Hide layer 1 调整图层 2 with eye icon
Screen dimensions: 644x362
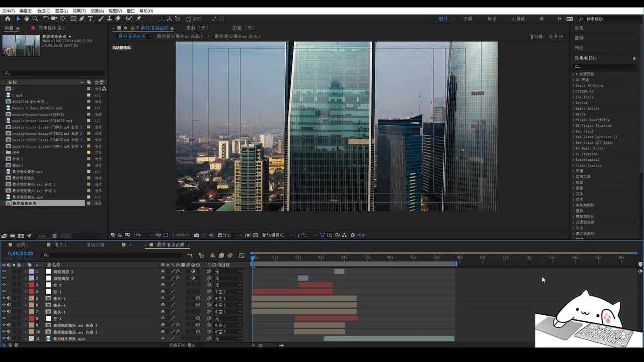pos(4,271)
